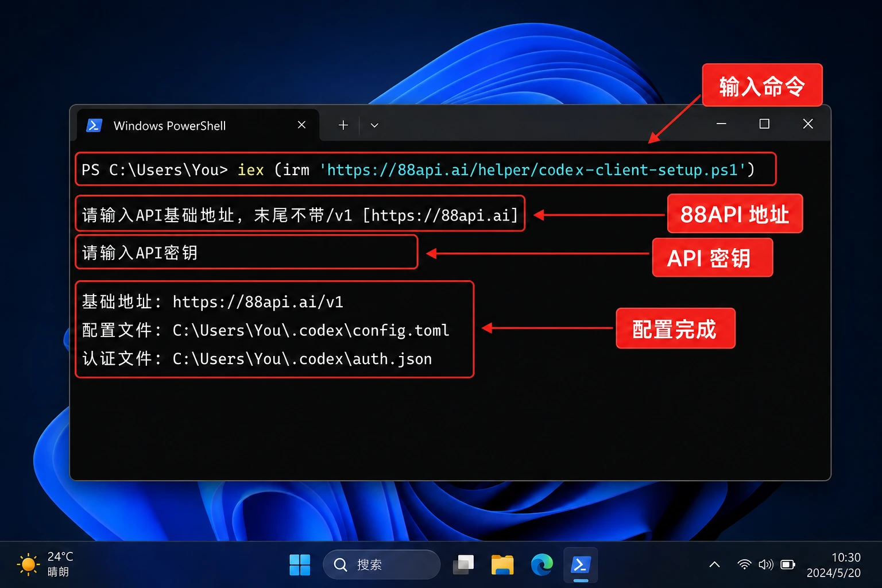Click the battery status tray icon

788,564
